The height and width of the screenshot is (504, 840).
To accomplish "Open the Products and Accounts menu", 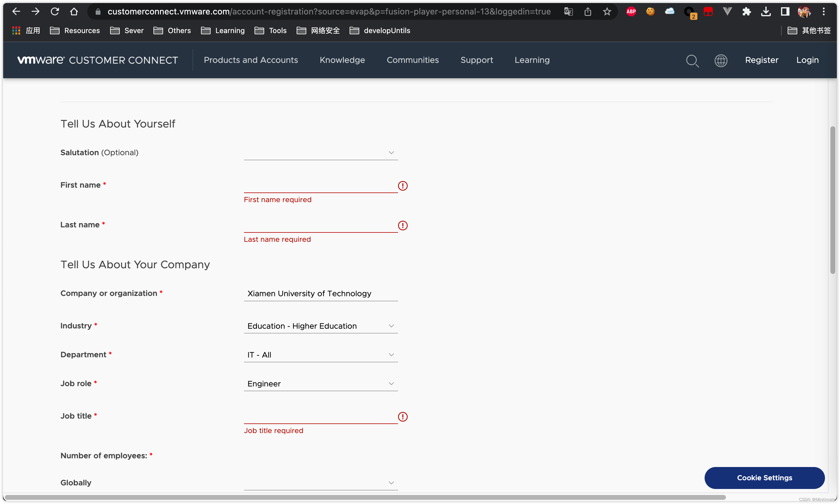I will coord(250,60).
